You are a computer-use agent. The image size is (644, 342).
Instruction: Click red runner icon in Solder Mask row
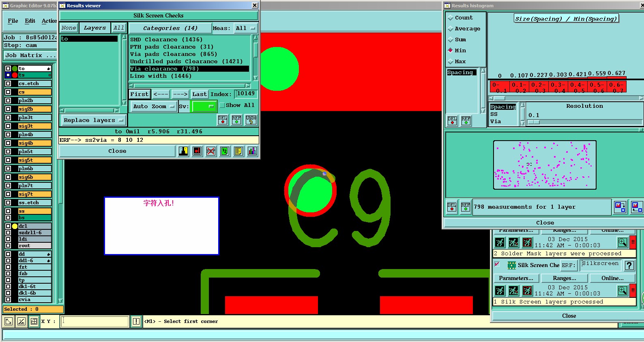[x=527, y=242]
